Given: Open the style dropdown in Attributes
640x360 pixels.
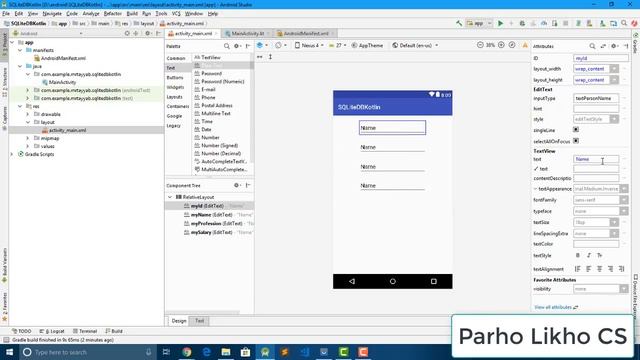Looking at the screenshot, I should coord(614,119).
